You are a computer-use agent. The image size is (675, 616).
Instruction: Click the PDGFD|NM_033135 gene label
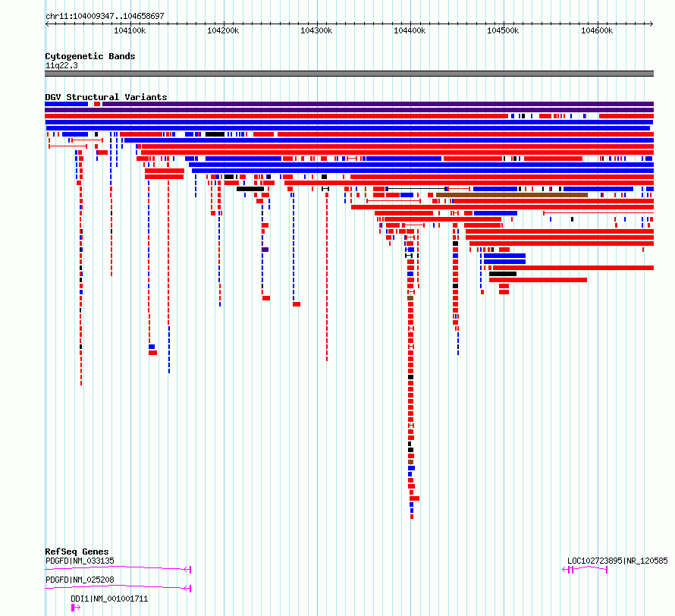80,561
